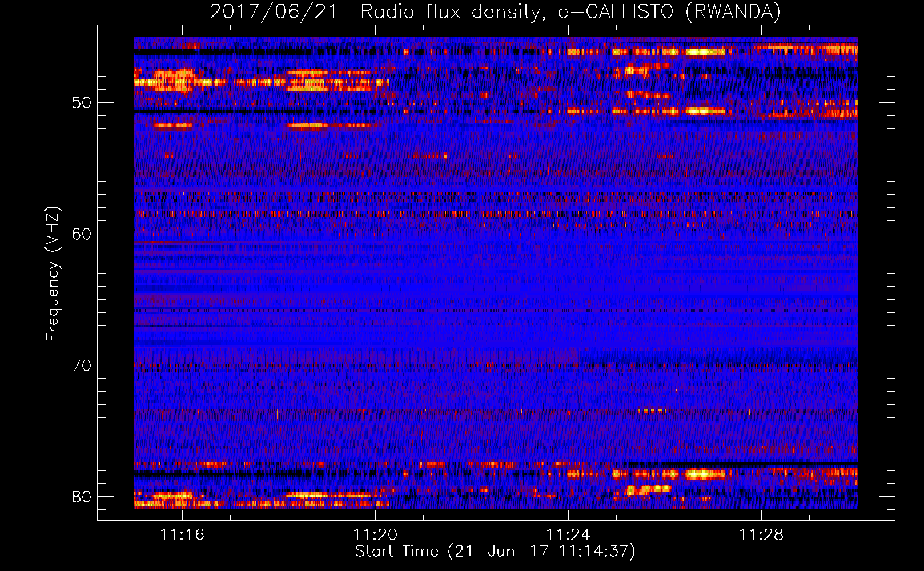Screen dimensions: 924x571
Task: Click the 60 frequency tick label
Action: [82, 235]
